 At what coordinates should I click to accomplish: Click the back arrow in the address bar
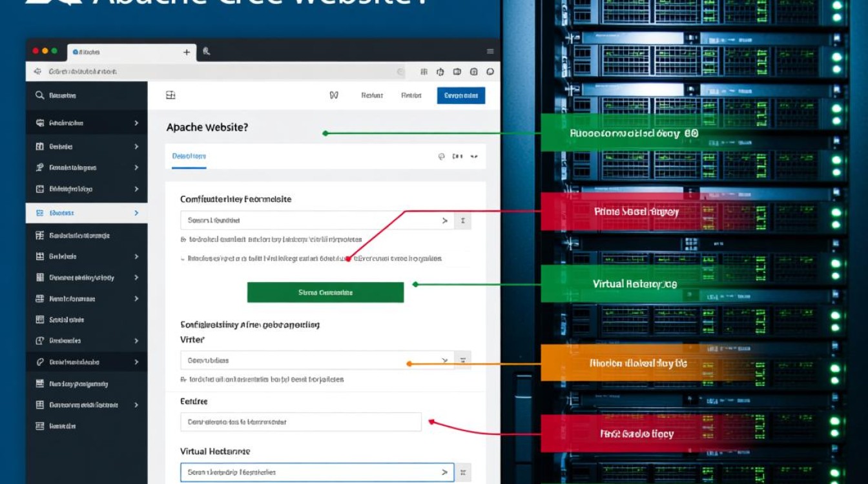click(x=37, y=72)
